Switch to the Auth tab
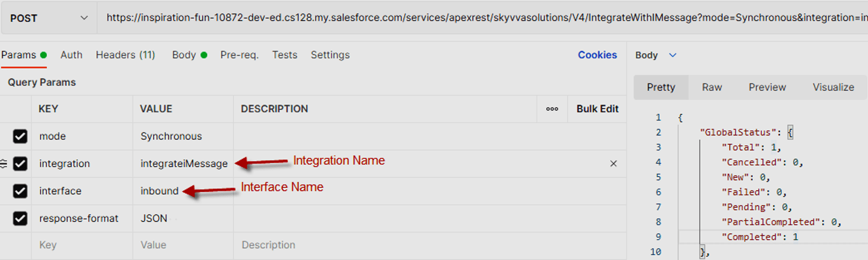Image resolution: width=868 pixels, height=260 pixels. tap(71, 55)
